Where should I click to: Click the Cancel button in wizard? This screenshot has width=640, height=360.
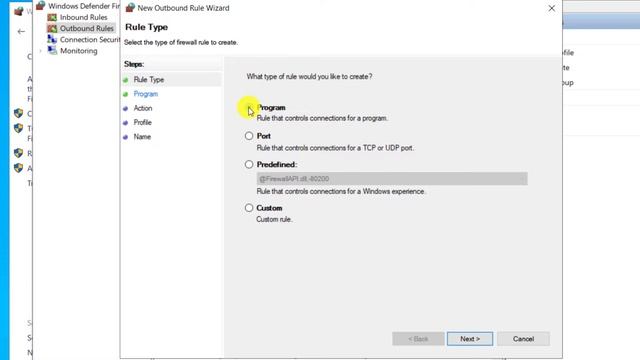pos(523,339)
